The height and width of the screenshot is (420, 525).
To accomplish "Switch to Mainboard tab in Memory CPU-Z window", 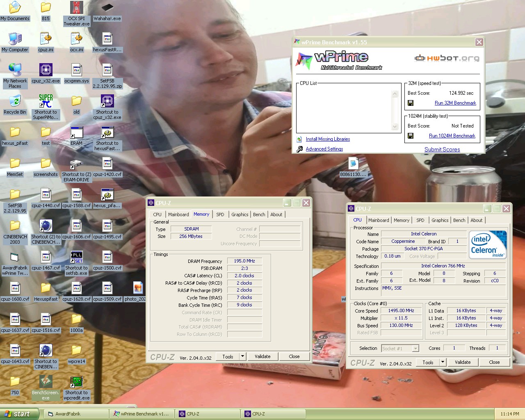I will [178, 215].
